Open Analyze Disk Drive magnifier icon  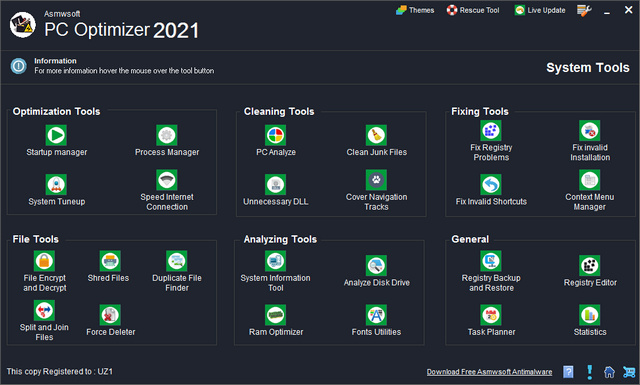(376, 265)
